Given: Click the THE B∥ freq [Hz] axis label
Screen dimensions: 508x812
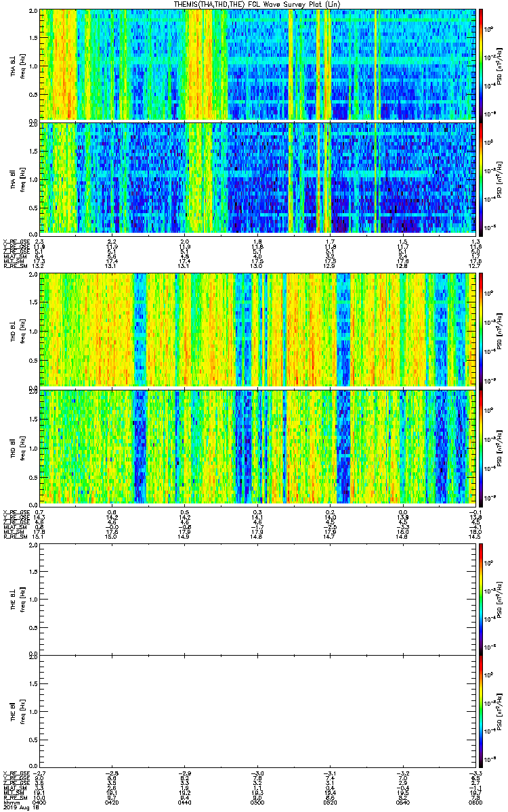Looking at the screenshot, I should click(x=22, y=710).
